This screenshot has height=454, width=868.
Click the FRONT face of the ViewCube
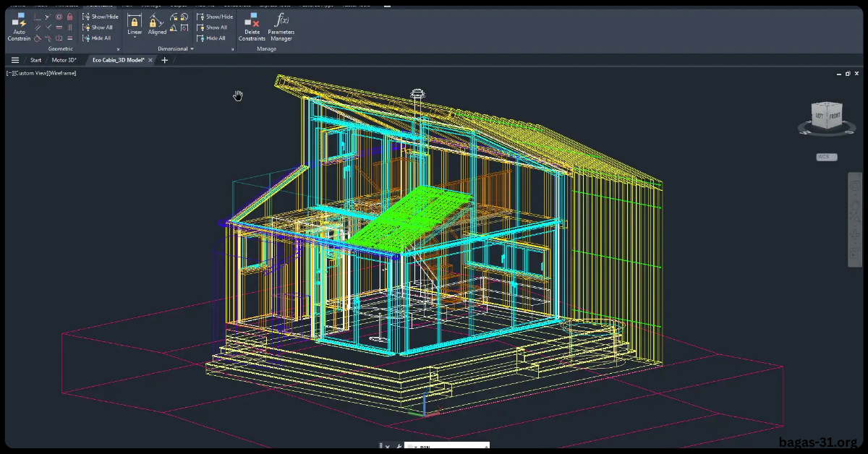click(835, 116)
